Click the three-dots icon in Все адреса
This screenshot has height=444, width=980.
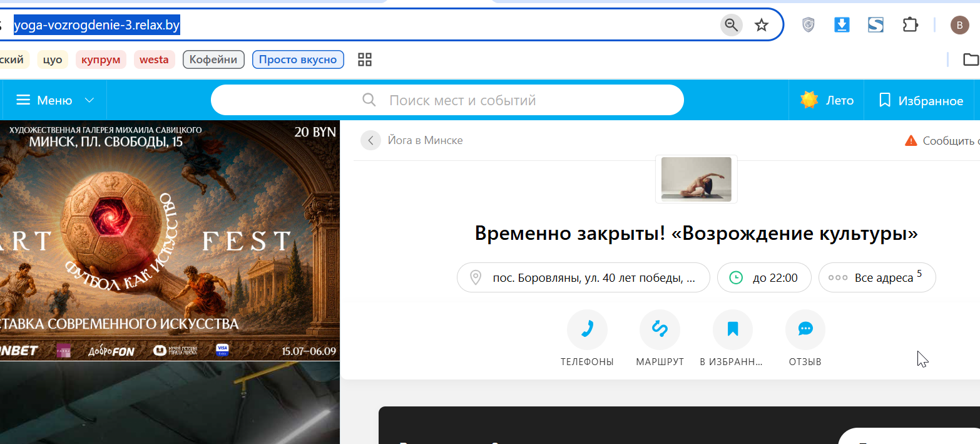(x=837, y=277)
